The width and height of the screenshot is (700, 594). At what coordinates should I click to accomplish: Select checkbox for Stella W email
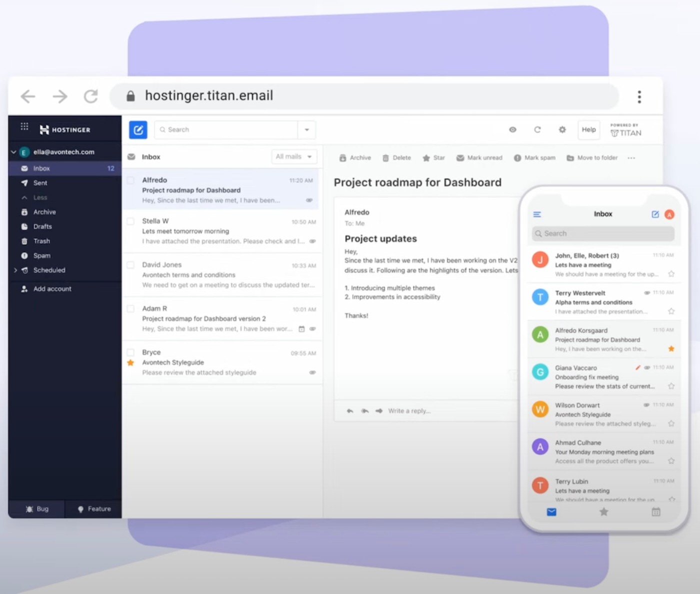(x=130, y=221)
